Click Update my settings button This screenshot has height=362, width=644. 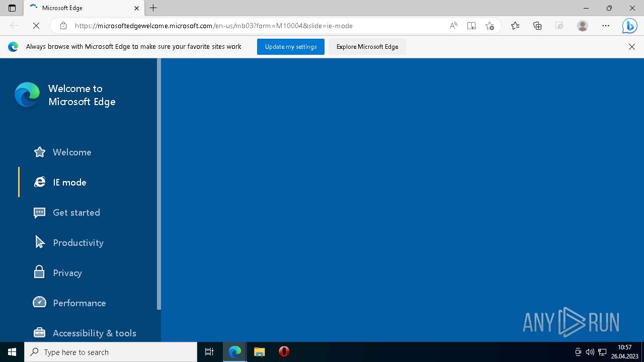tap(291, 47)
